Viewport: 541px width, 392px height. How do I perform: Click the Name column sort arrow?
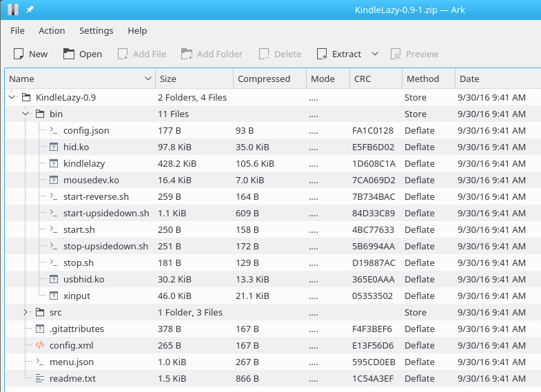(x=148, y=79)
